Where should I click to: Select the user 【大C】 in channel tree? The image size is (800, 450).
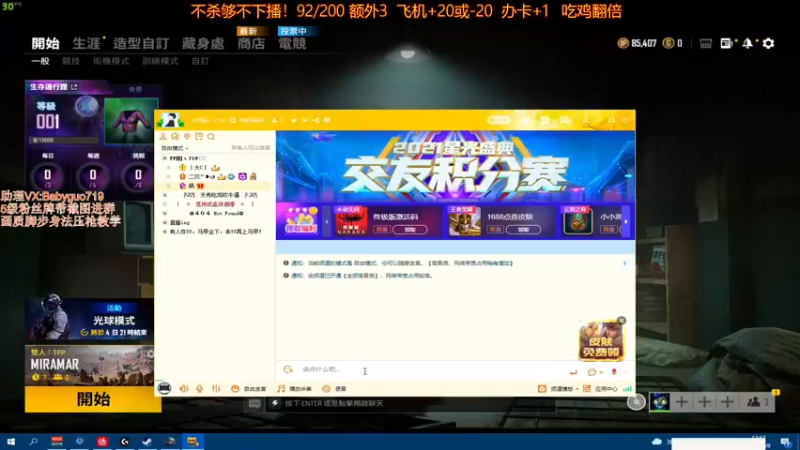[198, 167]
